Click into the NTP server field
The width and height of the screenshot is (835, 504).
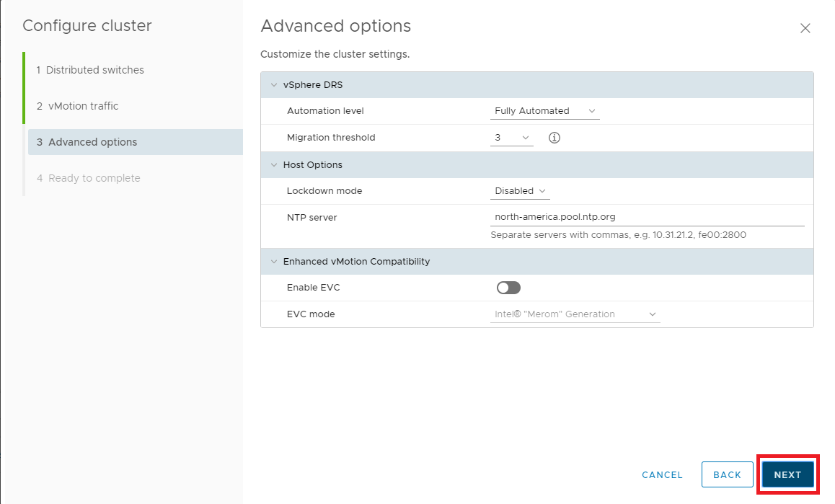(647, 216)
